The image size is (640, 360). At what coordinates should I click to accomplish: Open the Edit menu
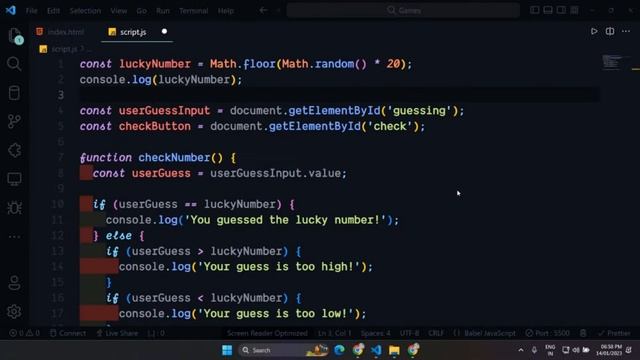point(53,11)
